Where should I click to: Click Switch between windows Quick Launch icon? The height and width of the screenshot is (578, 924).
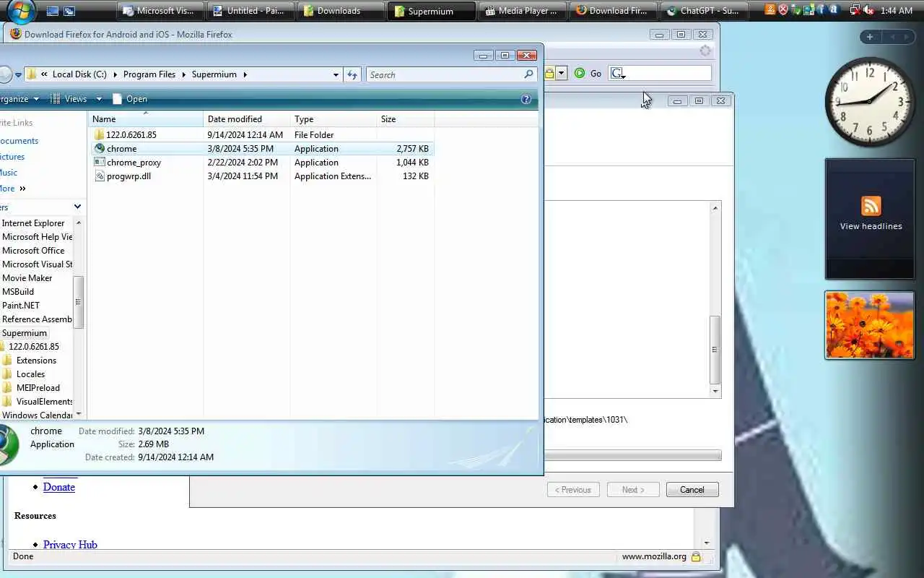pos(69,11)
